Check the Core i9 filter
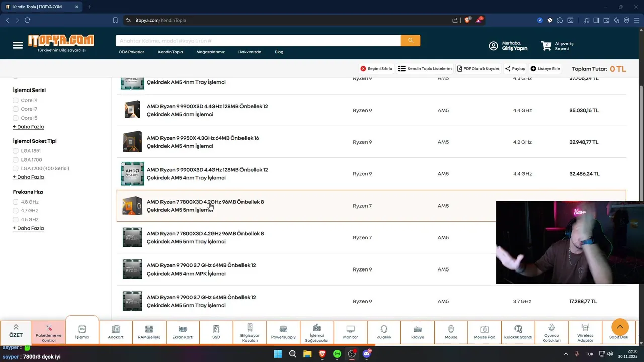This screenshot has width=644, height=362. pos(16,100)
